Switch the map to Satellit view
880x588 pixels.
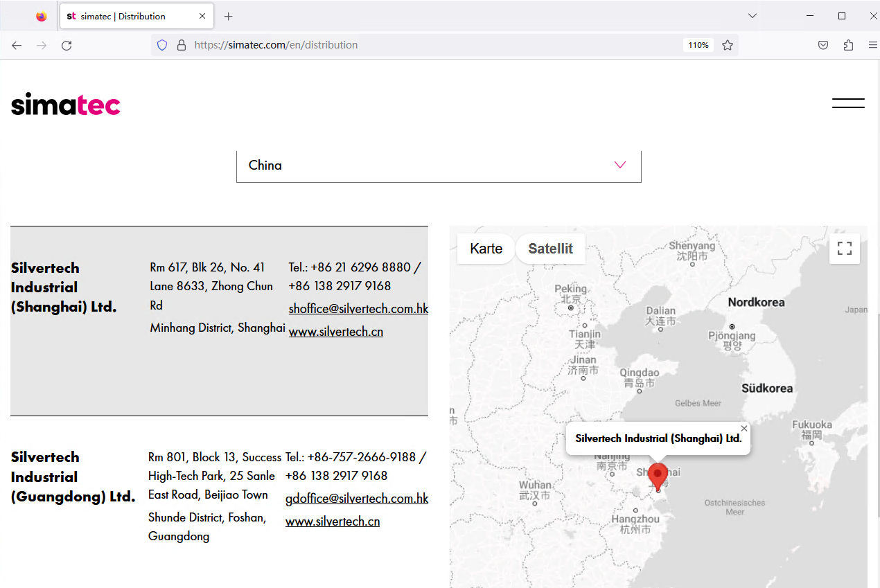pos(550,249)
